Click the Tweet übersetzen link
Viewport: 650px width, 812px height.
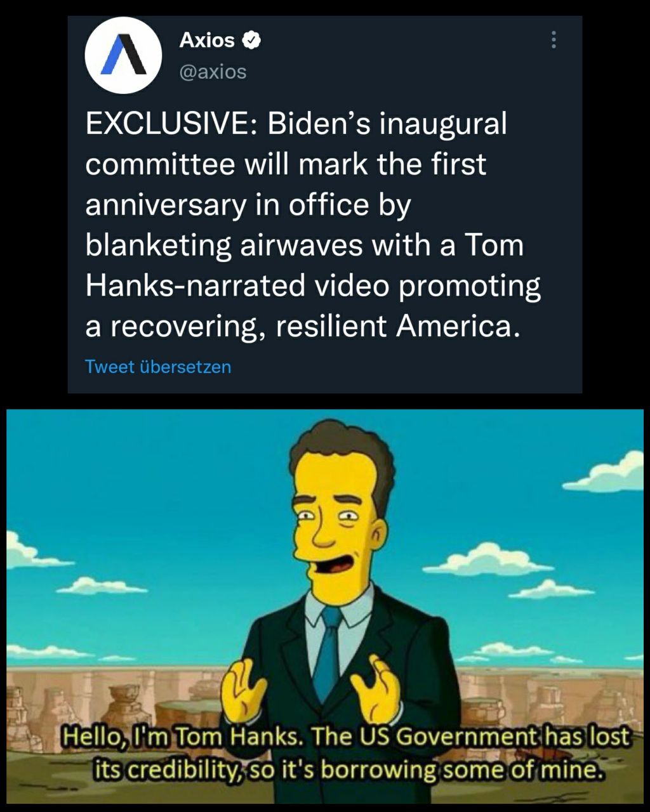tap(158, 367)
